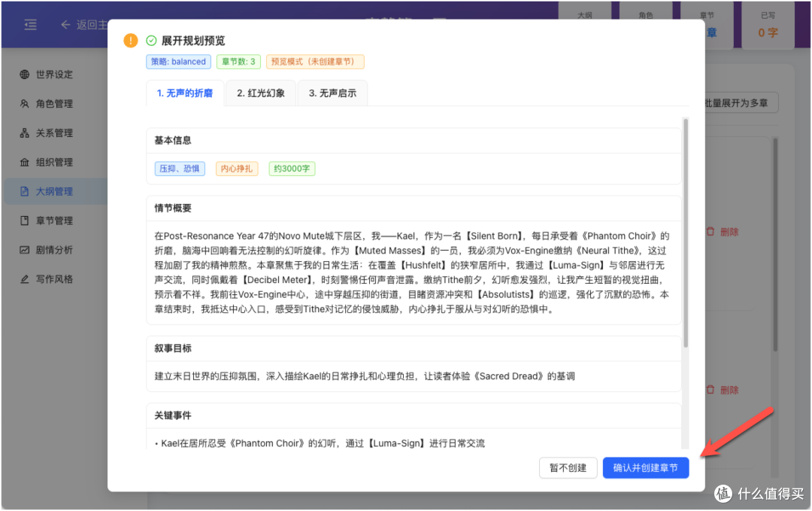Click the upper red trash delete icon

[x=710, y=232]
